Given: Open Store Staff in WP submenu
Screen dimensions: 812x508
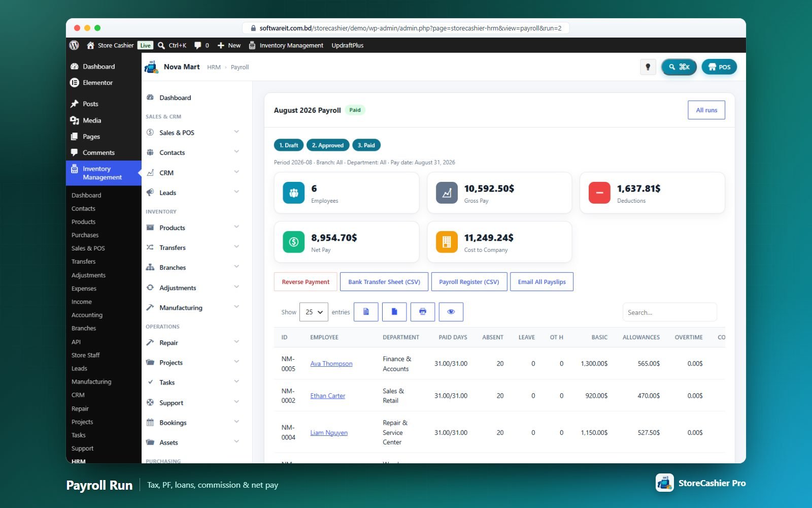Looking at the screenshot, I should click(x=85, y=355).
